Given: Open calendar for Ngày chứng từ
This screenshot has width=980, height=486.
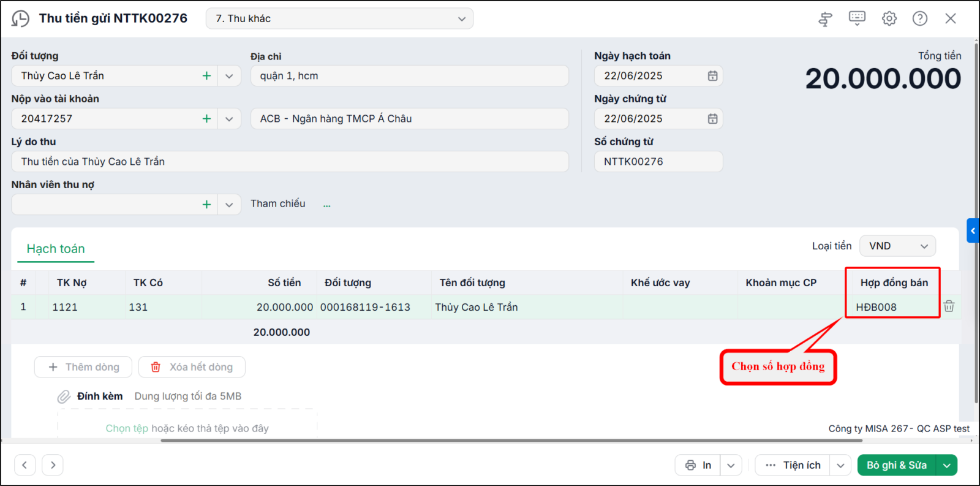Looking at the screenshot, I should click(x=712, y=119).
